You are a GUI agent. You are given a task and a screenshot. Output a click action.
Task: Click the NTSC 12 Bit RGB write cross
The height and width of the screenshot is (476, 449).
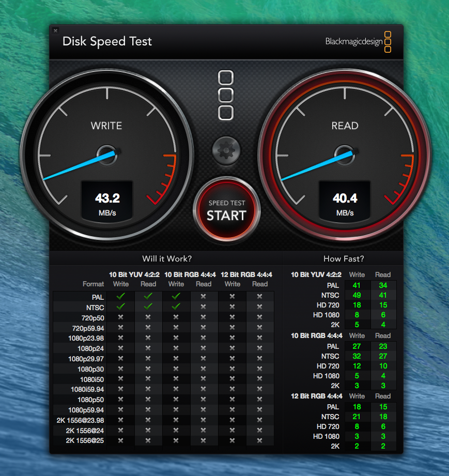232,306
